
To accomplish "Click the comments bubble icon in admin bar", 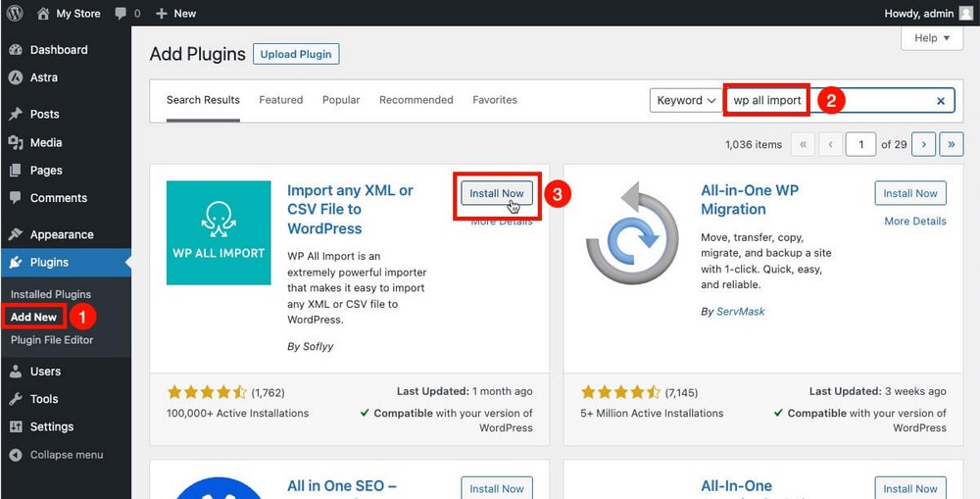I will pyautogui.click(x=121, y=14).
